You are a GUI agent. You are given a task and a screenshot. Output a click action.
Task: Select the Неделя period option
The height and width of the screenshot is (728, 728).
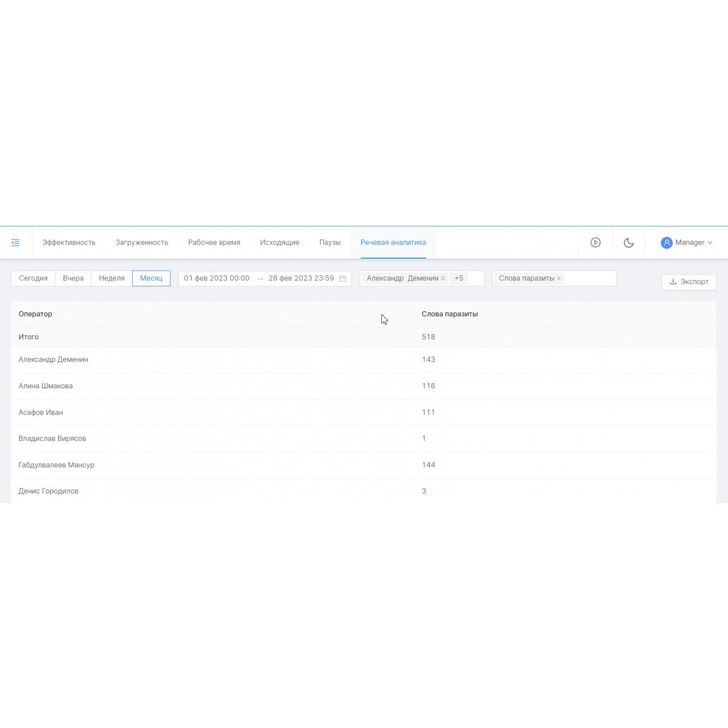(111, 278)
